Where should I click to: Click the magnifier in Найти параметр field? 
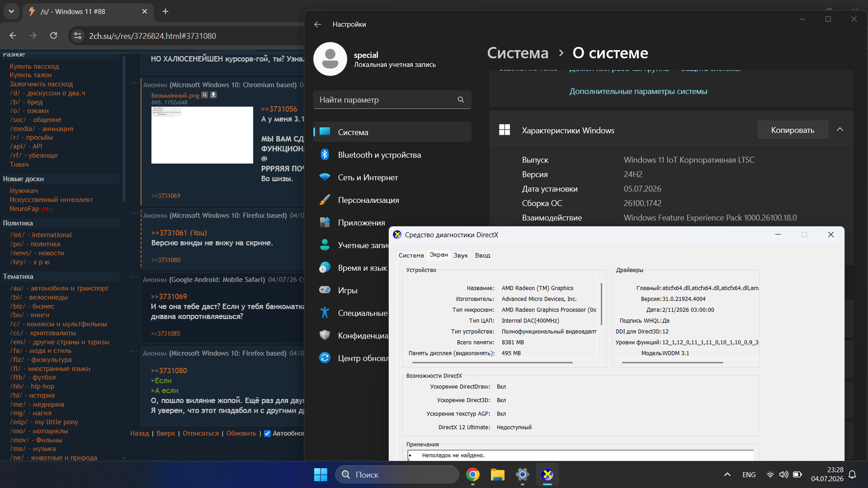[461, 99]
